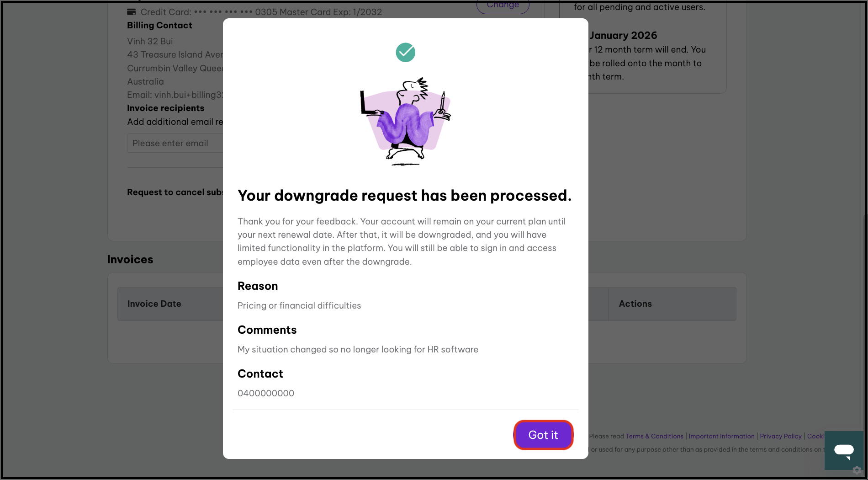The height and width of the screenshot is (480, 868).
Task: Click the Change payment method button
Action: tap(503, 6)
